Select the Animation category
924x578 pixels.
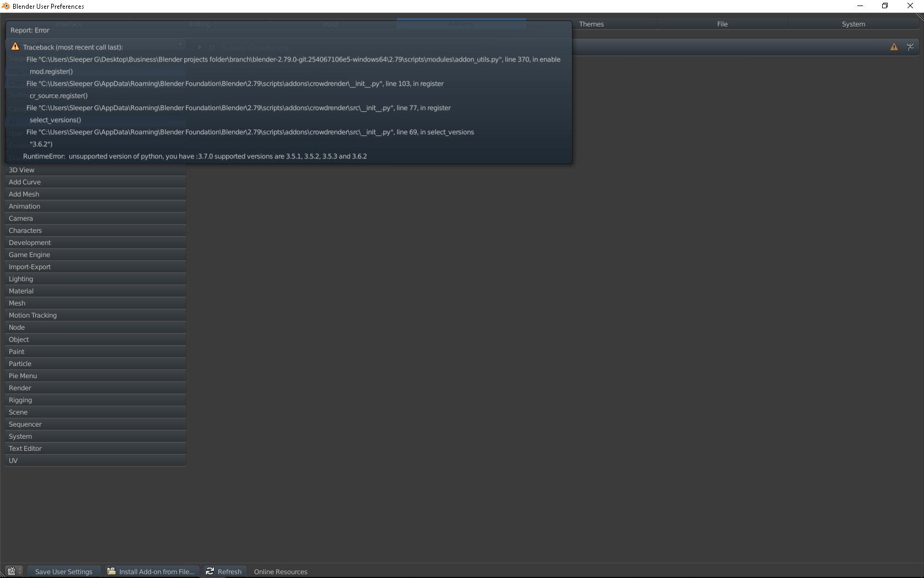click(96, 206)
